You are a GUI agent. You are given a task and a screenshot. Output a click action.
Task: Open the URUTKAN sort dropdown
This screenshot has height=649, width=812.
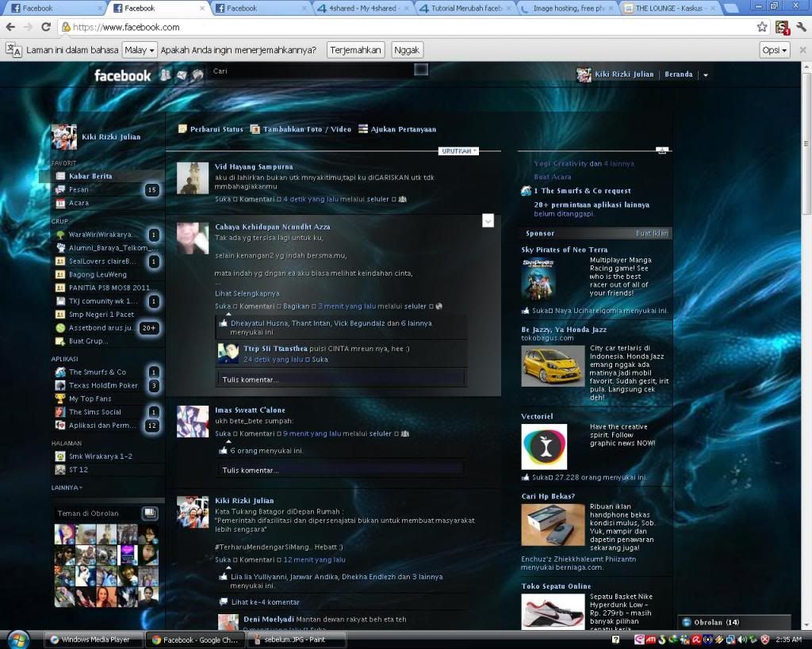coord(458,151)
